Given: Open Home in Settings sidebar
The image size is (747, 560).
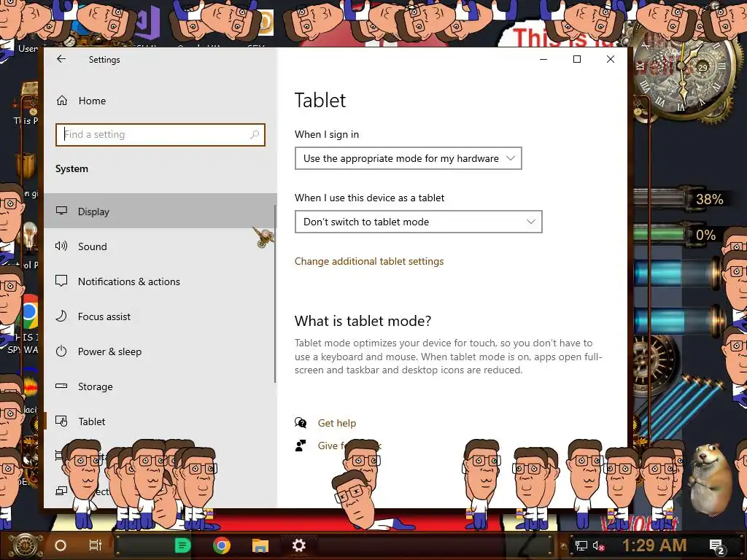Looking at the screenshot, I should [160, 101].
